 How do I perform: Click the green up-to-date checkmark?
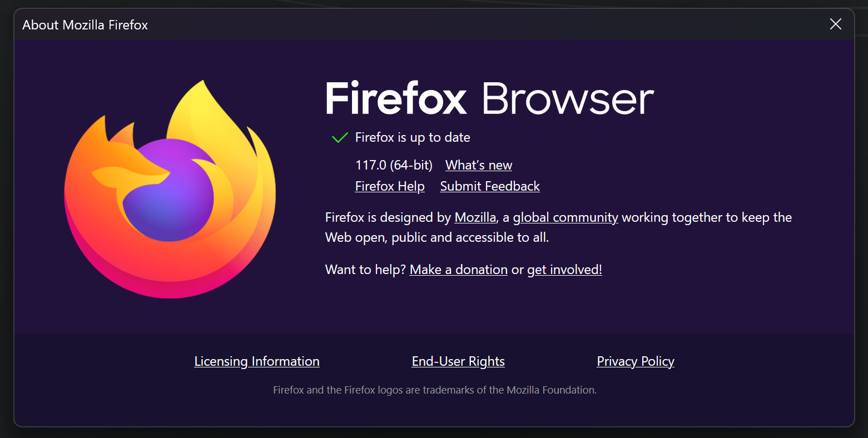(x=339, y=138)
